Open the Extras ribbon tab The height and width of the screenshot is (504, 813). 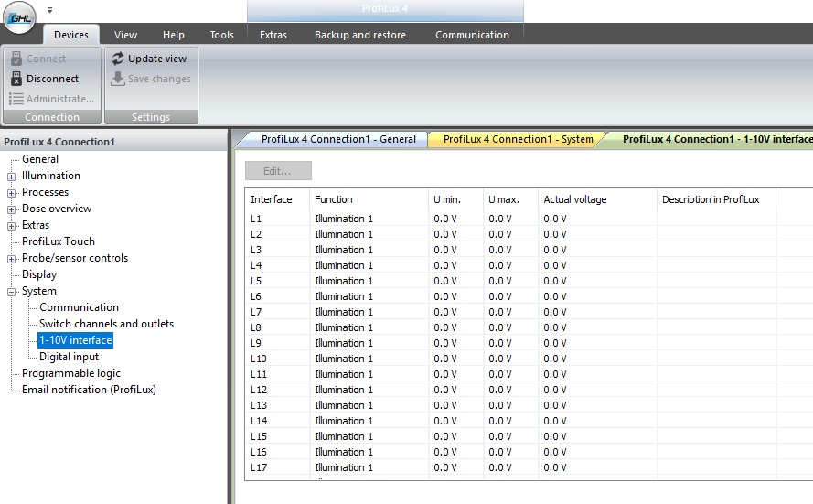pyautogui.click(x=273, y=35)
